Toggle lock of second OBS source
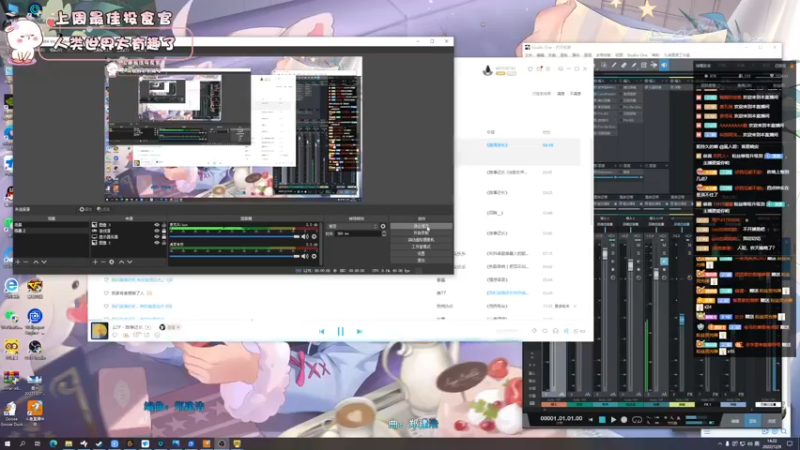 (164, 231)
